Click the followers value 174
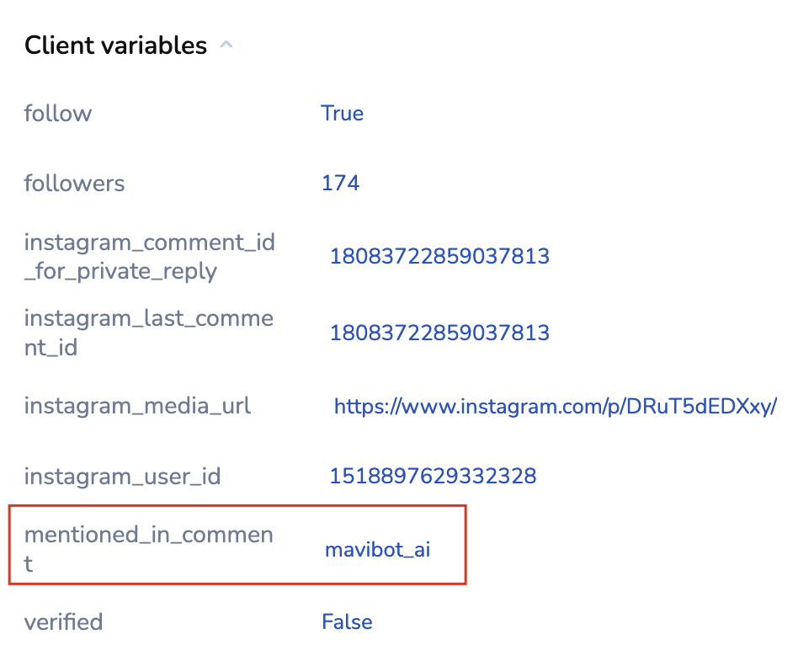 tap(340, 183)
